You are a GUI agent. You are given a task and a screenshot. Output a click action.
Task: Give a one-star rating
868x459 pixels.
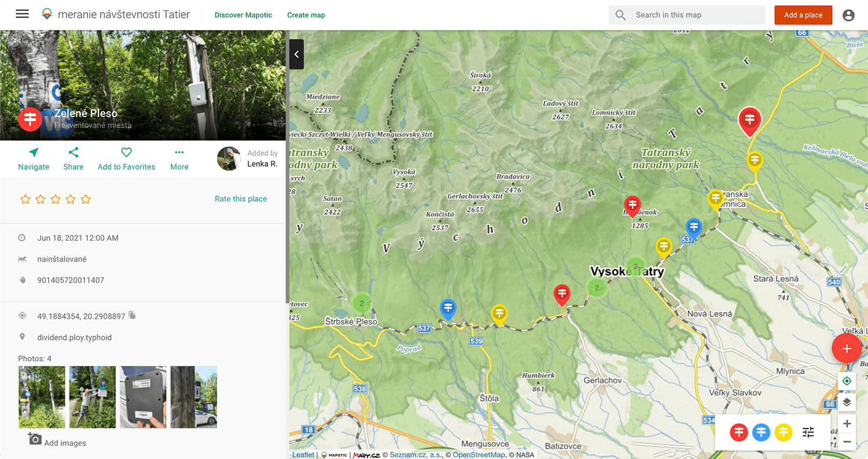(x=25, y=199)
